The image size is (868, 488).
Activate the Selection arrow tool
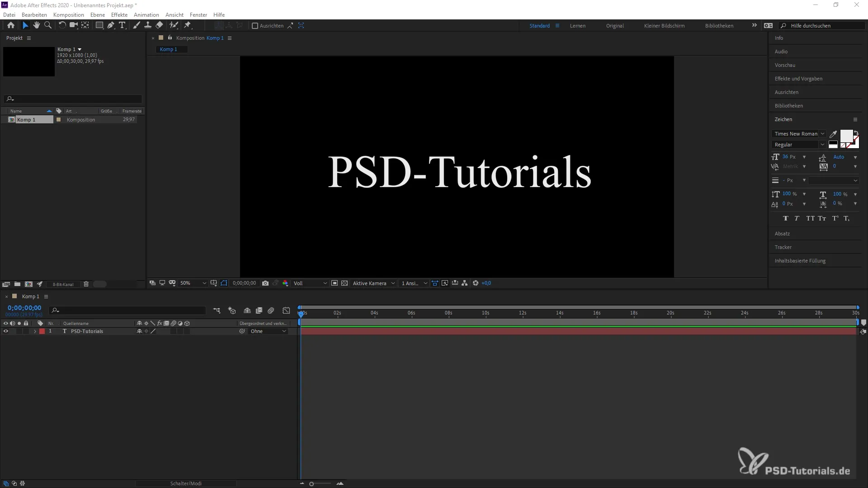pos(25,25)
